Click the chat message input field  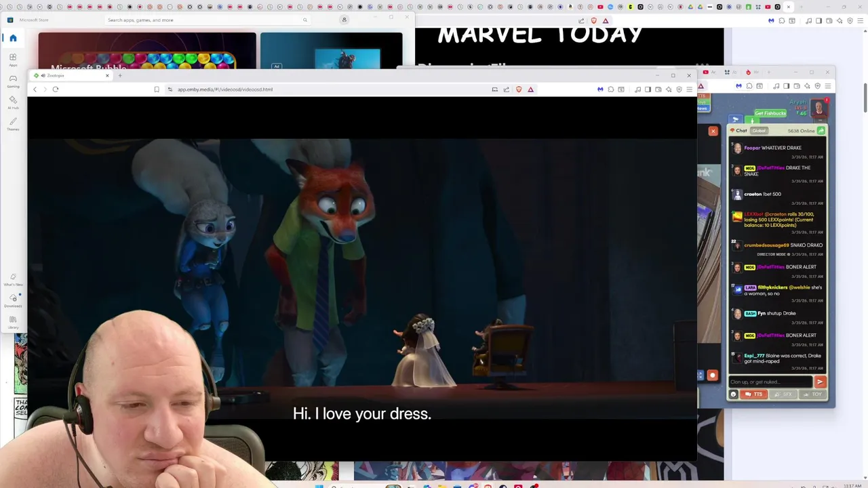770,382
